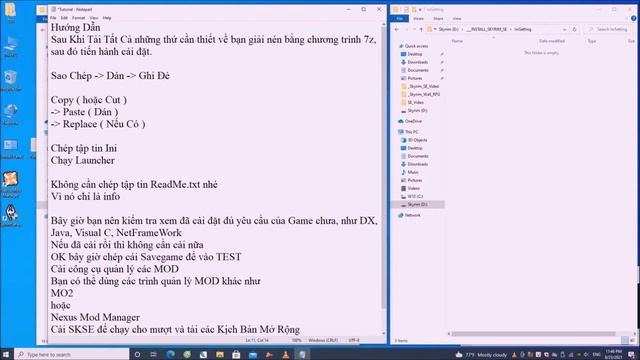Open Notepad File menu
Viewport: 640px width, 360px height.
pos(53,18)
